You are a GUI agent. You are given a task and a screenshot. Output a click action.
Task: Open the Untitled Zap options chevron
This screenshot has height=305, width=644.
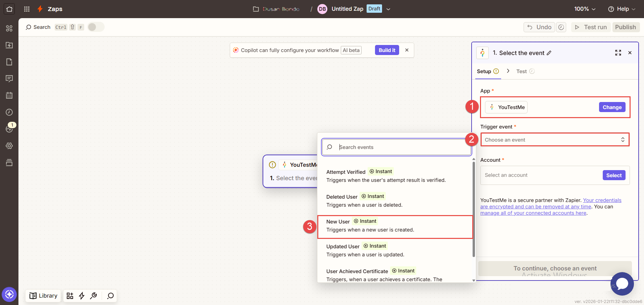pos(388,9)
